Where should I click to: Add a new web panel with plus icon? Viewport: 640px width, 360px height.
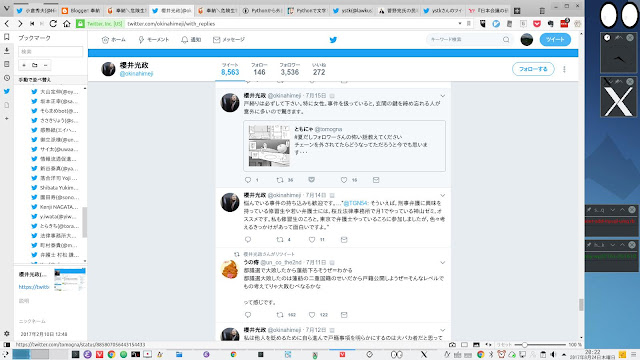(x=7, y=118)
